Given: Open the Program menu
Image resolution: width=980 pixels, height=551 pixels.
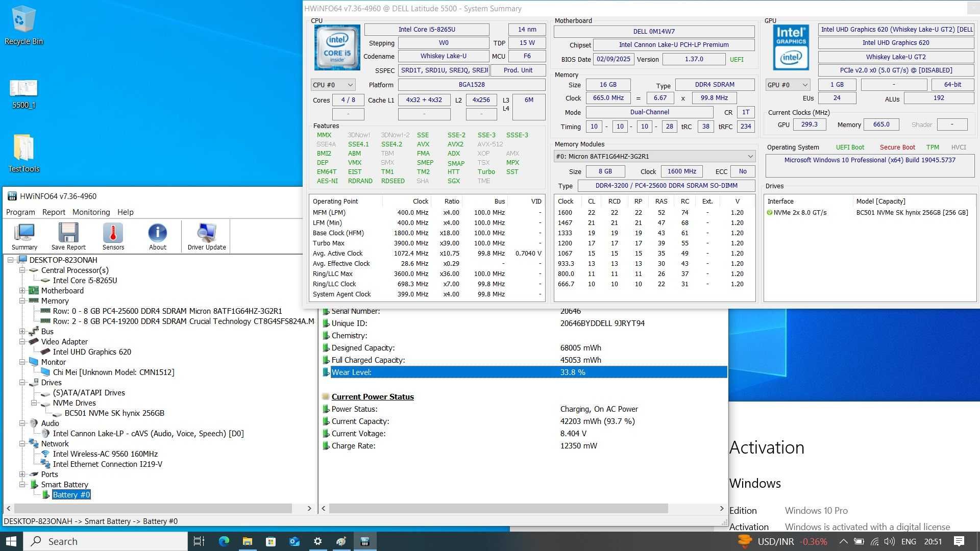Looking at the screenshot, I should pos(20,212).
